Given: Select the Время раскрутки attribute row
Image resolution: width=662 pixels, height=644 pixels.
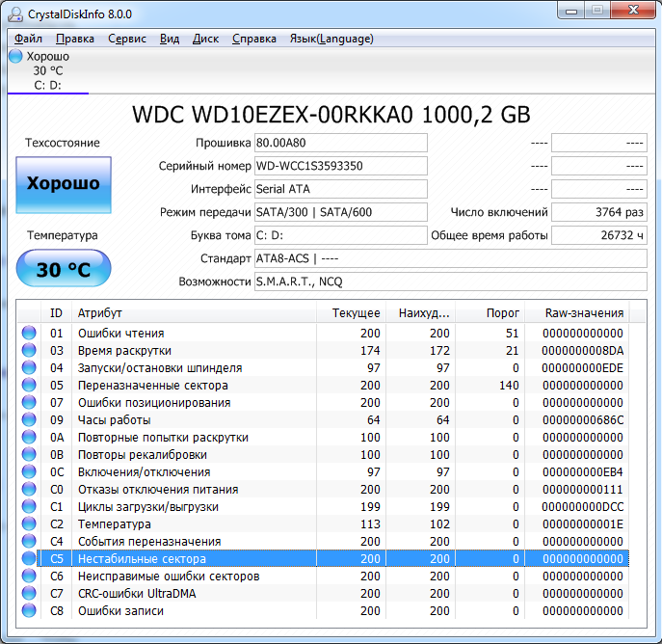Looking at the screenshot, I should (323, 350).
